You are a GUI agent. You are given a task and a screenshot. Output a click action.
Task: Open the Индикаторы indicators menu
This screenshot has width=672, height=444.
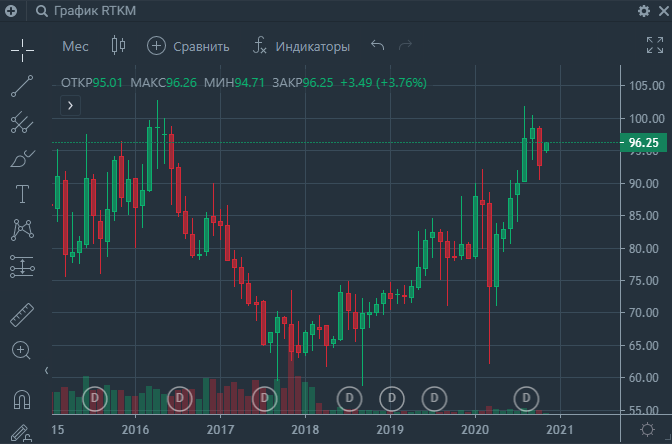pyautogui.click(x=301, y=46)
